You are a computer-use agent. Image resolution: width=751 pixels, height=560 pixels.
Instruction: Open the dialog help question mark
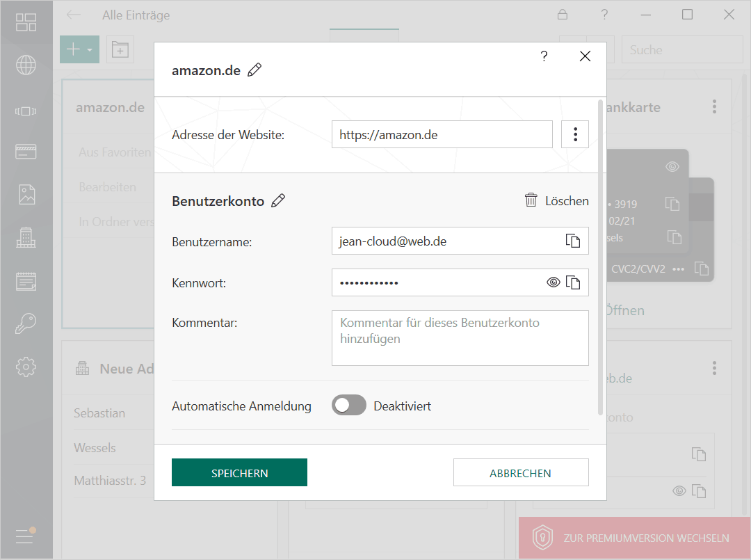tap(544, 56)
